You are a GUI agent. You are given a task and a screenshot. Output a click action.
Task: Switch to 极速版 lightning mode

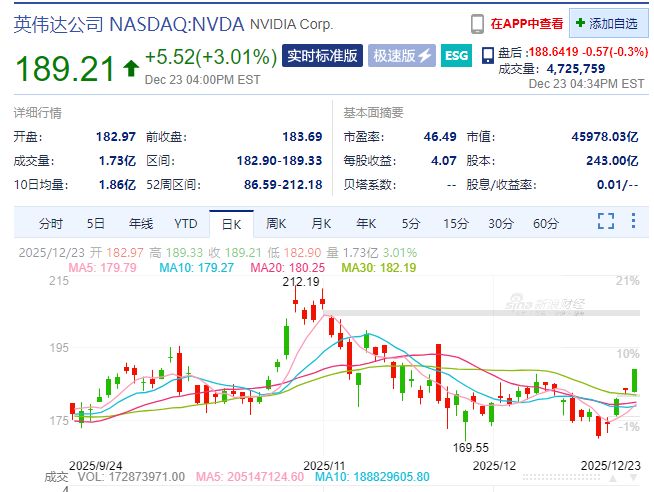(402, 56)
